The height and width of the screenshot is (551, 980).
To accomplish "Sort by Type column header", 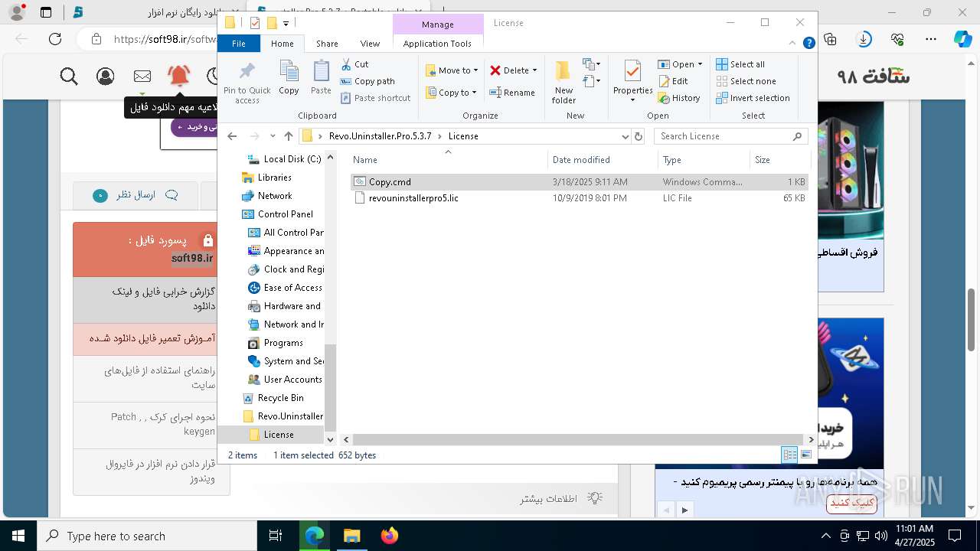I will [x=704, y=160].
